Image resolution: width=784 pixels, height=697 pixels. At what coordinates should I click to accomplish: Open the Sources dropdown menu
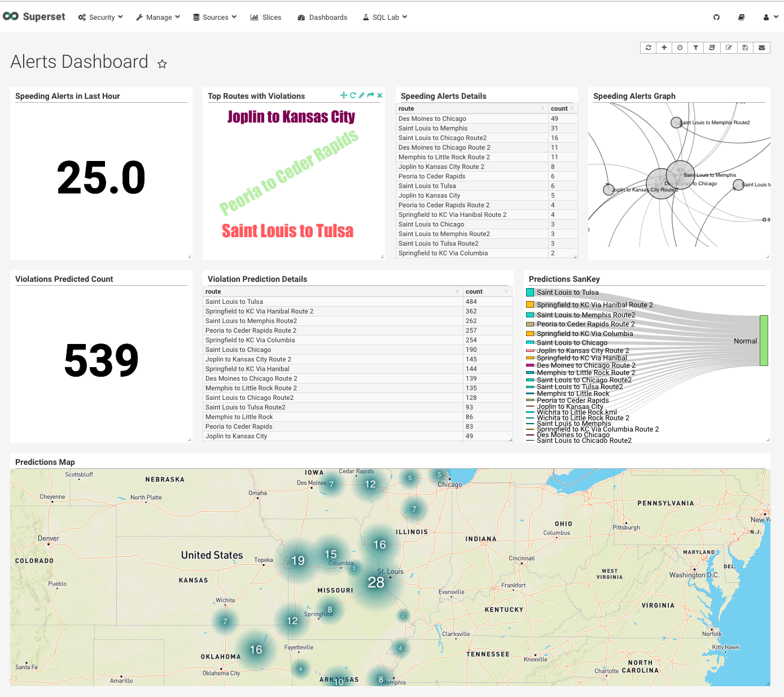tap(215, 18)
